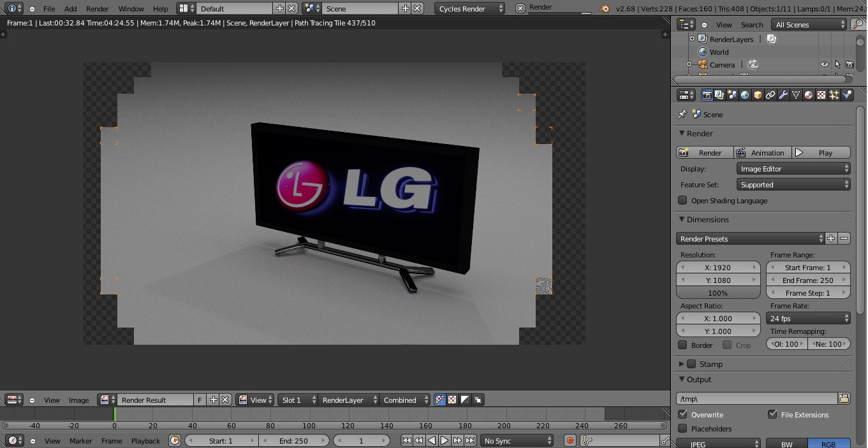Image resolution: width=868 pixels, height=448 pixels.
Task: Open the Render Presets dropdown
Action: [751, 239]
